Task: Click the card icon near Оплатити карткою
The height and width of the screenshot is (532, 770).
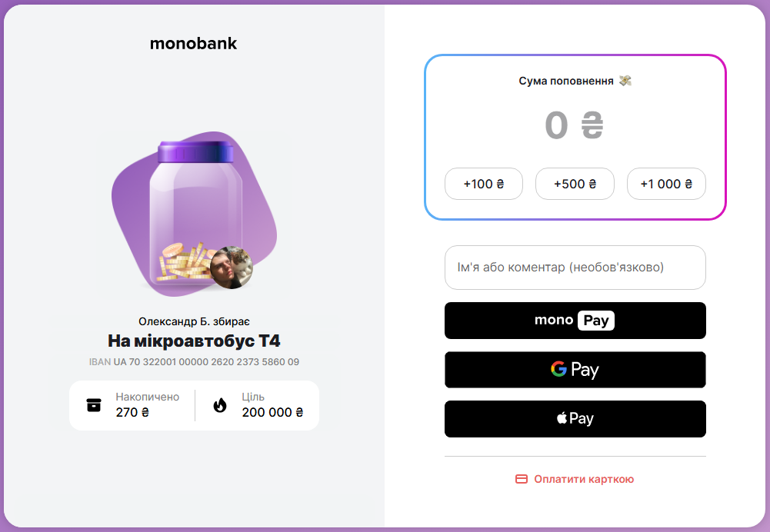Action: [520, 478]
